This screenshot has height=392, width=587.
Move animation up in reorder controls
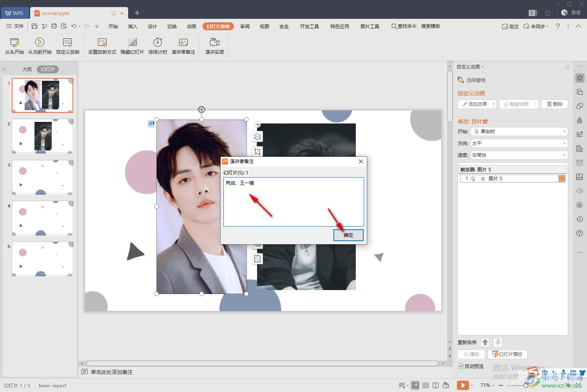tap(485, 342)
